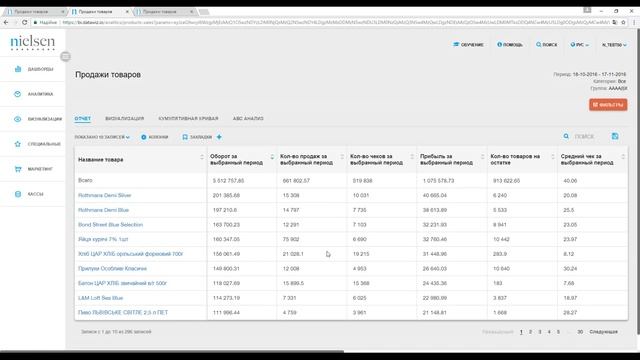Sort by Кол-во продаж column arrows
This screenshot has height=360, width=640.
tap(342, 157)
